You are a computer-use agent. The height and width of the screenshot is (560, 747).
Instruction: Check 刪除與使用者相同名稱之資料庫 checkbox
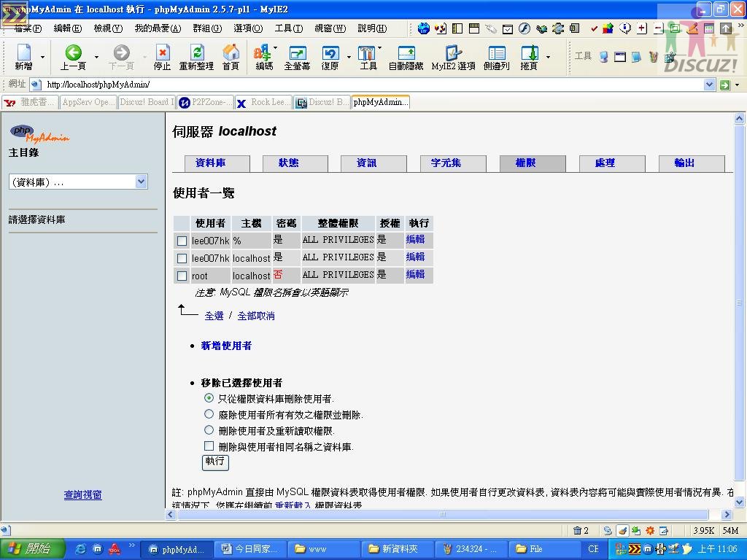209,446
